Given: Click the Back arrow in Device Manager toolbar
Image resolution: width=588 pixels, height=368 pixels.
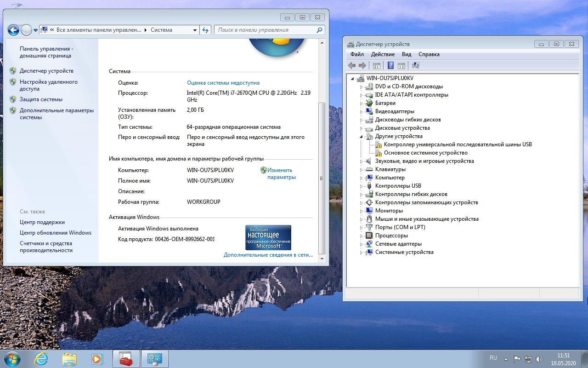Looking at the screenshot, I should pos(352,65).
